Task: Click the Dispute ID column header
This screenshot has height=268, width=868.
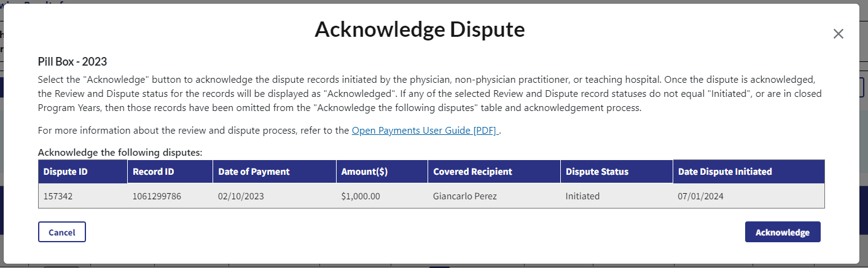Action: 66,172
